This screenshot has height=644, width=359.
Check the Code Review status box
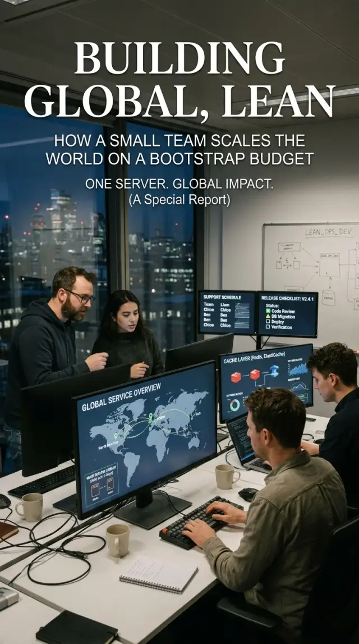click(x=268, y=311)
